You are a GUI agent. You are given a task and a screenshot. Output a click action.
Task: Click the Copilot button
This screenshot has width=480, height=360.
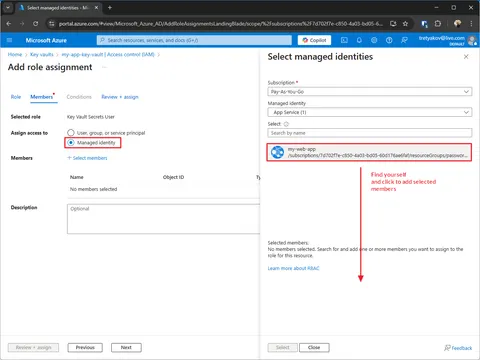pyautogui.click(x=314, y=40)
